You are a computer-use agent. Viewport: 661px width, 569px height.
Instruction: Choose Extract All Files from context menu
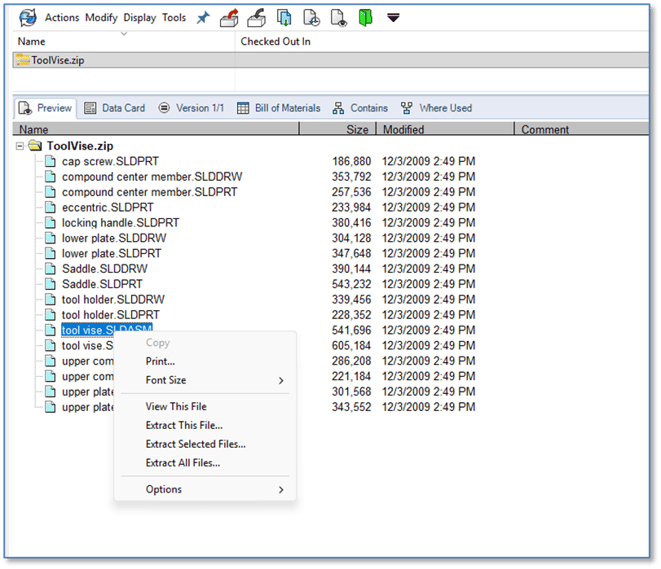click(x=183, y=463)
